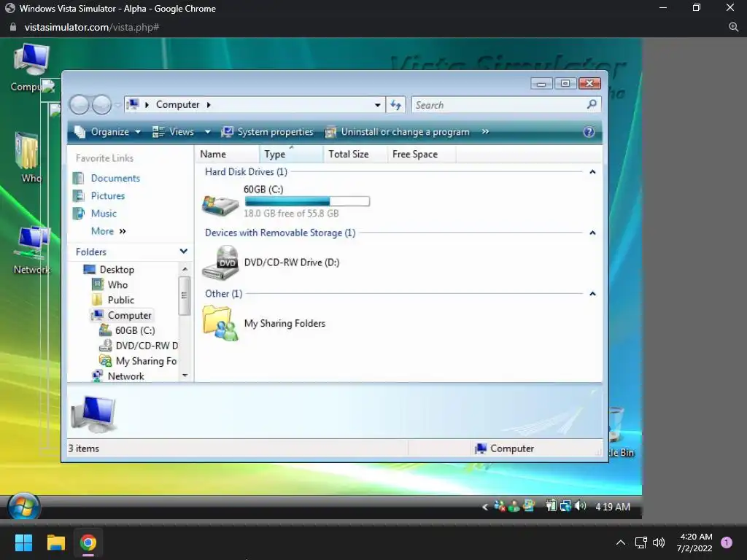Click the magnifier icon in Search box

[592, 104]
